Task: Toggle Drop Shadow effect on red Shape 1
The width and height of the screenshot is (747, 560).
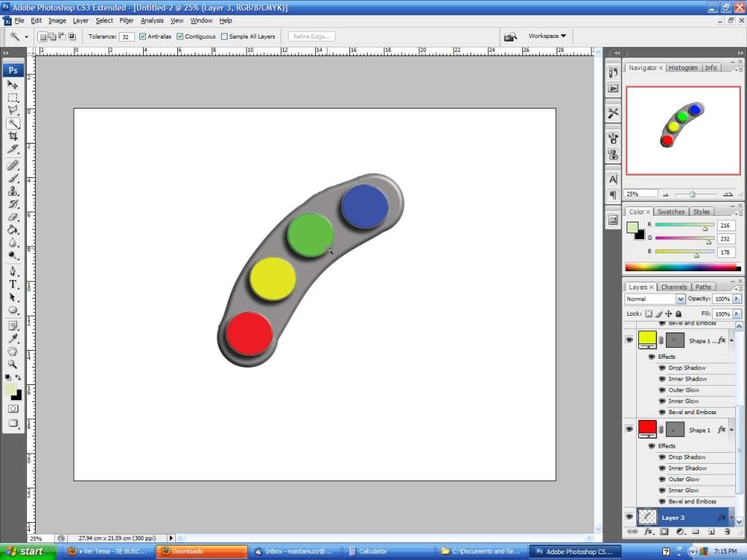Action: (662, 456)
